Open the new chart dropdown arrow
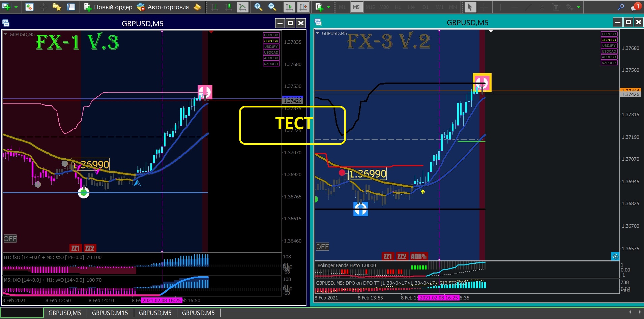644x319 pixels. click(x=16, y=7)
